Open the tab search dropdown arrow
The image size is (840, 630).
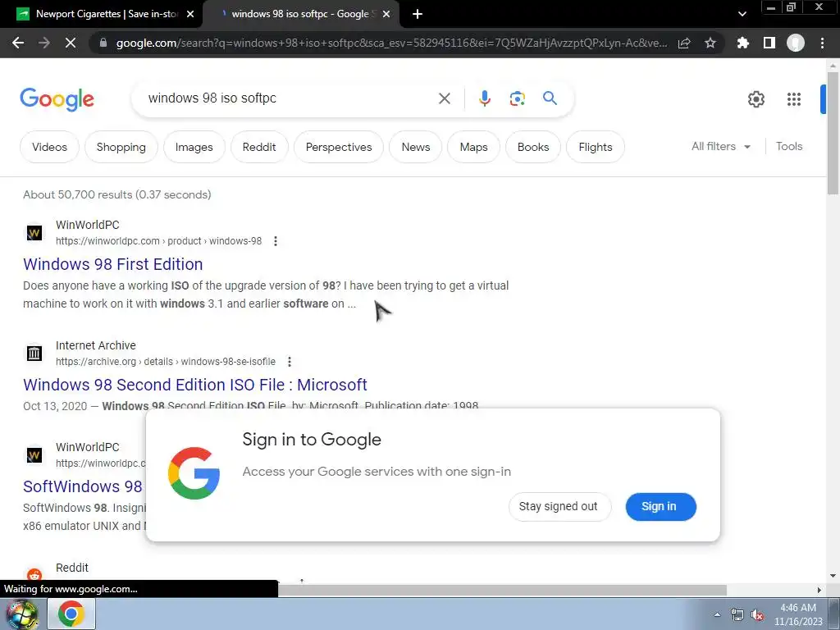point(742,14)
